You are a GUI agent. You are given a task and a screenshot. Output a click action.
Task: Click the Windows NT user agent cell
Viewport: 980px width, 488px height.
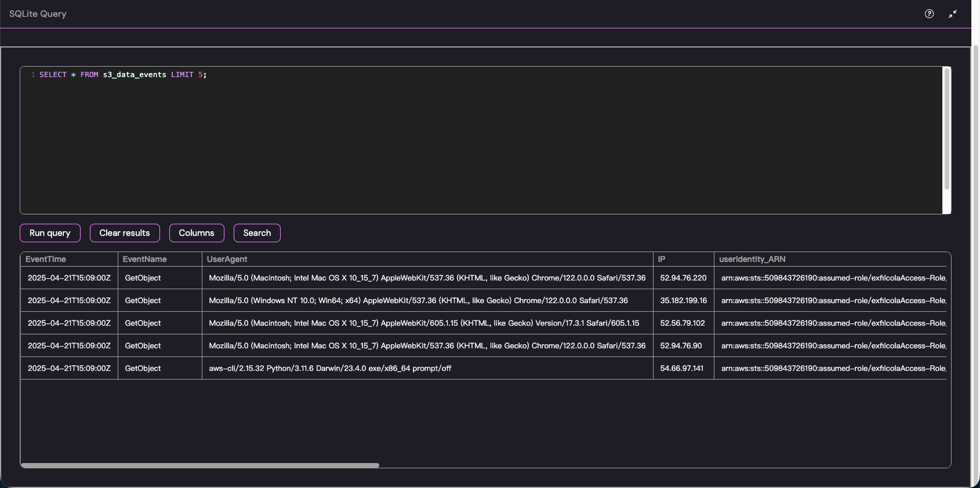click(418, 301)
